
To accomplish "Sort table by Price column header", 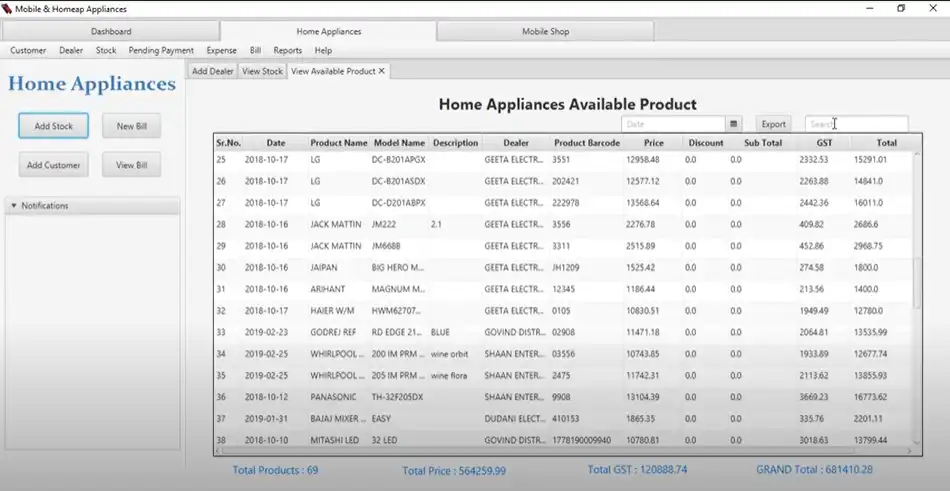I will click(x=653, y=143).
